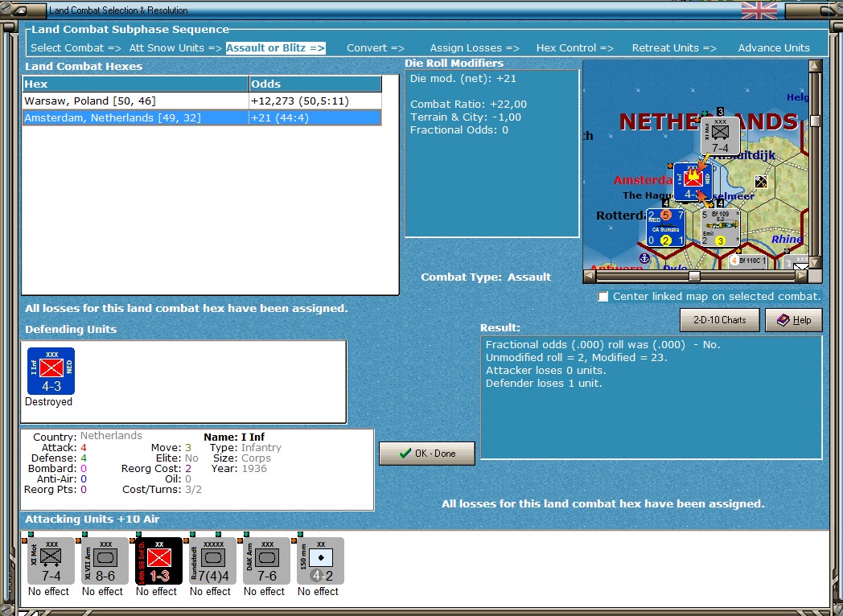Viewport: 843px width, 616px height.
Task: Select the XI Mot 7-4 attacking unit
Action: (x=51, y=561)
